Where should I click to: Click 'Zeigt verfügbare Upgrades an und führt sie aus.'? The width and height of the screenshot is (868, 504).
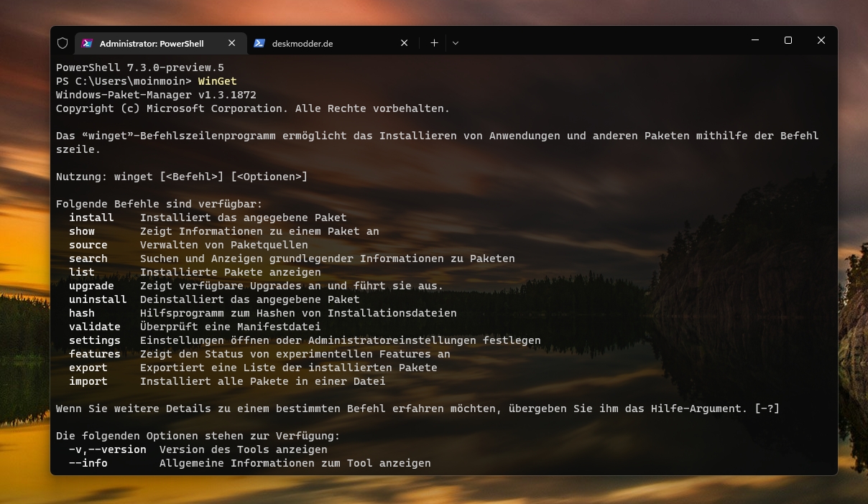point(292,286)
